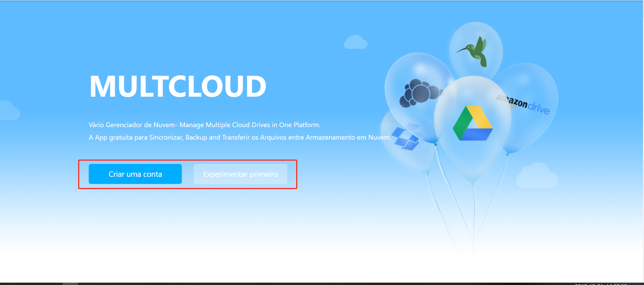Select the "Experimentar primeiro" button
Screen dimensions: 644x285
coord(240,174)
